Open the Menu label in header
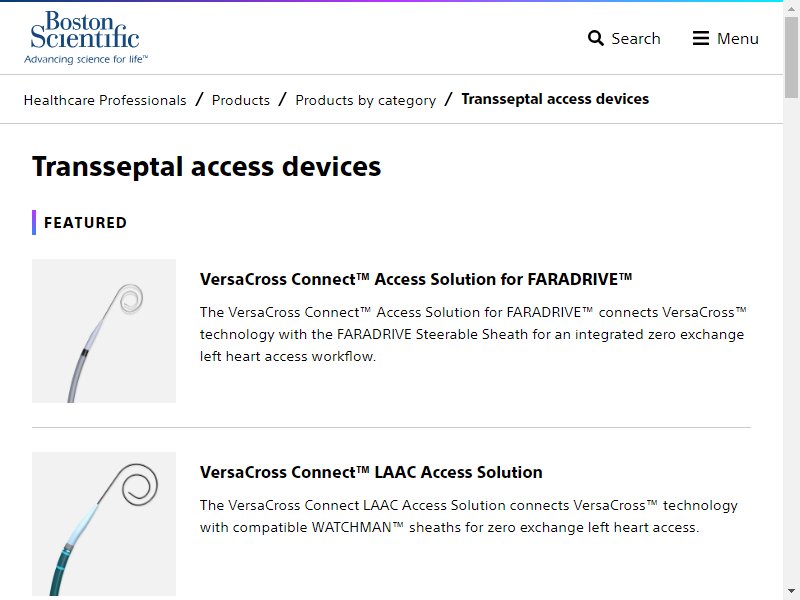 coord(738,38)
